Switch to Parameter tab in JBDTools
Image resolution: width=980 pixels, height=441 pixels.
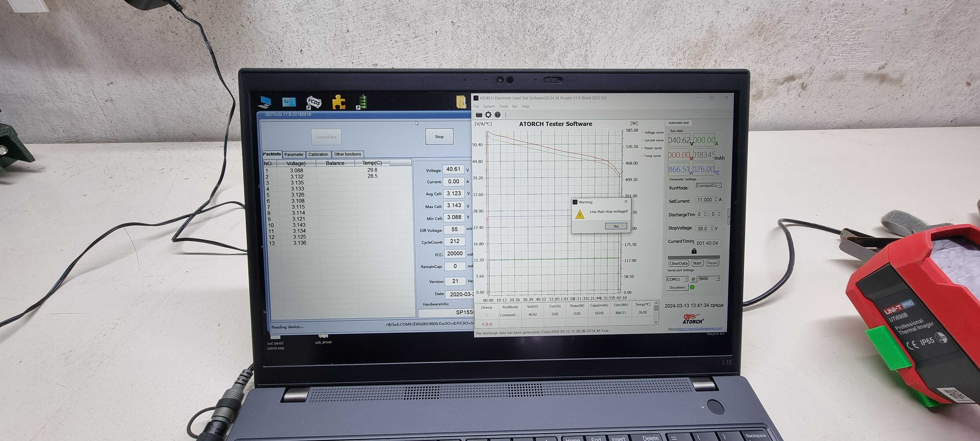294,154
